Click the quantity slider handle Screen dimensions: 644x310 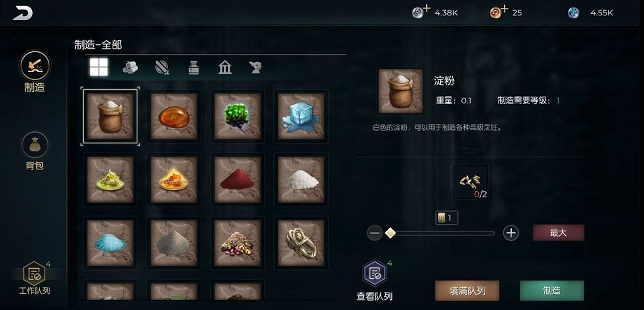point(390,233)
